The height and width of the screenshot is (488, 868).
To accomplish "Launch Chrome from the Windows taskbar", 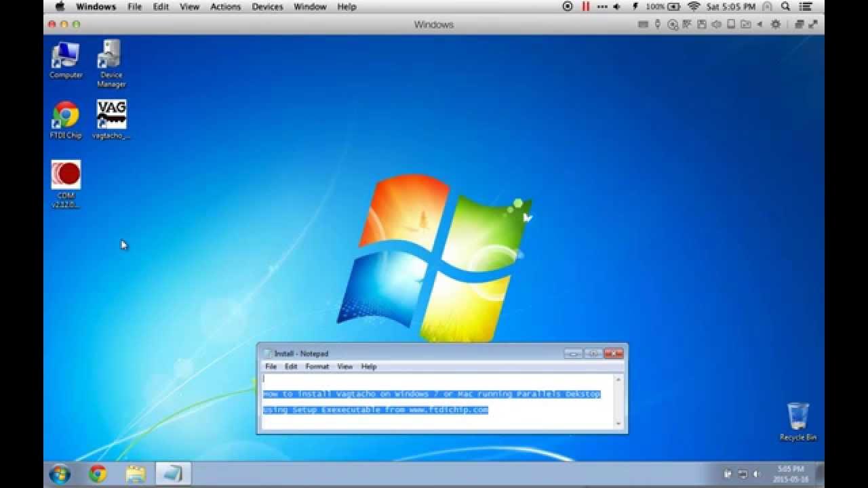I will coord(98,474).
